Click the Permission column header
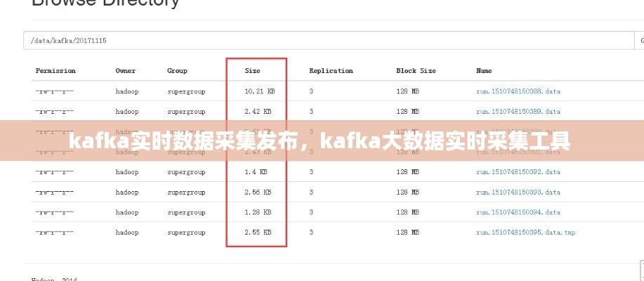The height and width of the screenshot is (281, 644). [55, 71]
